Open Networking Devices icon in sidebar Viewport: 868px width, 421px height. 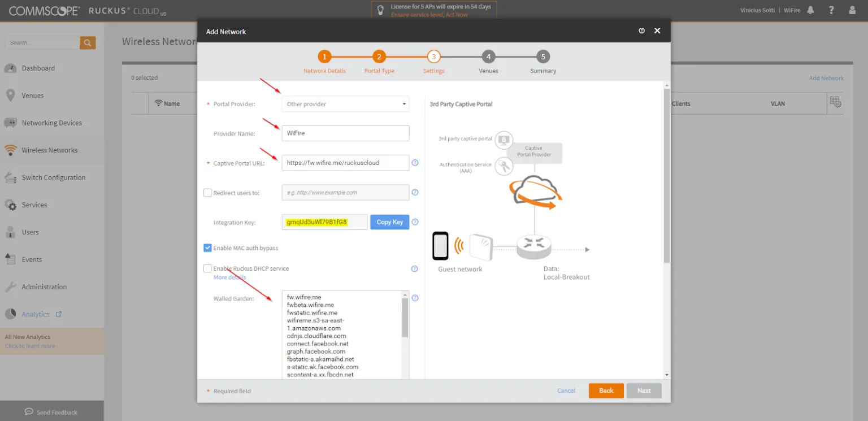pyautogui.click(x=10, y=123)
